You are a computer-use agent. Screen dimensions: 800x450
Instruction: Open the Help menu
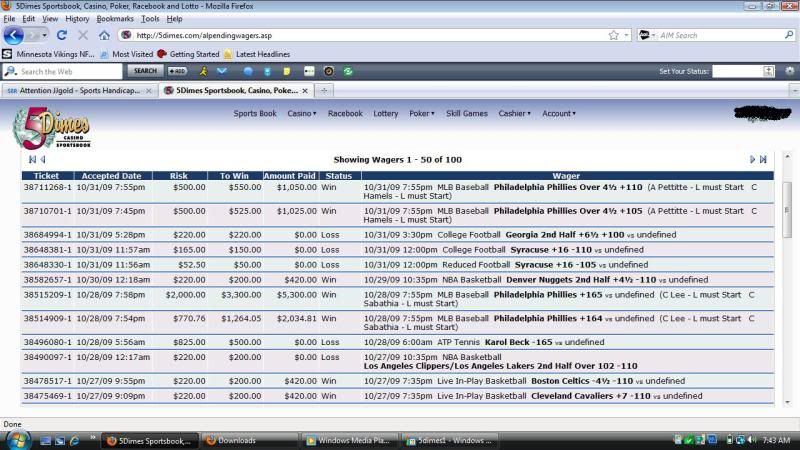pos(174,18)
